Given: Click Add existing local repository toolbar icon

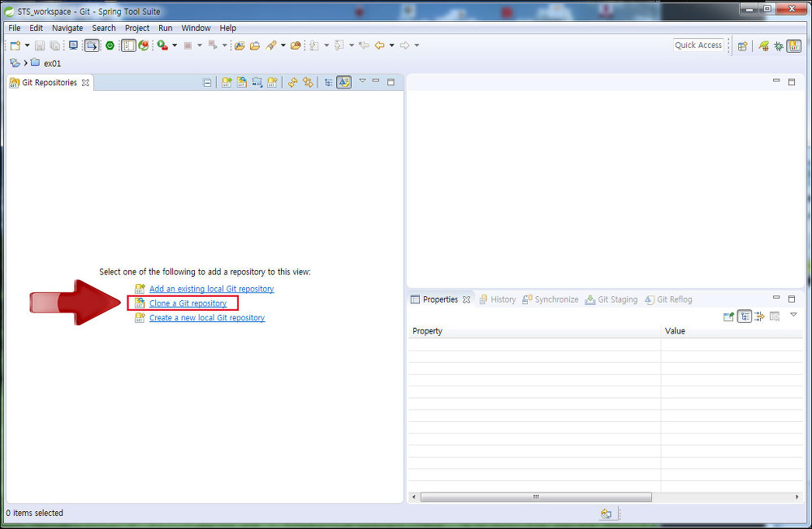Looking at the screenshot, I should click(227, 82).
